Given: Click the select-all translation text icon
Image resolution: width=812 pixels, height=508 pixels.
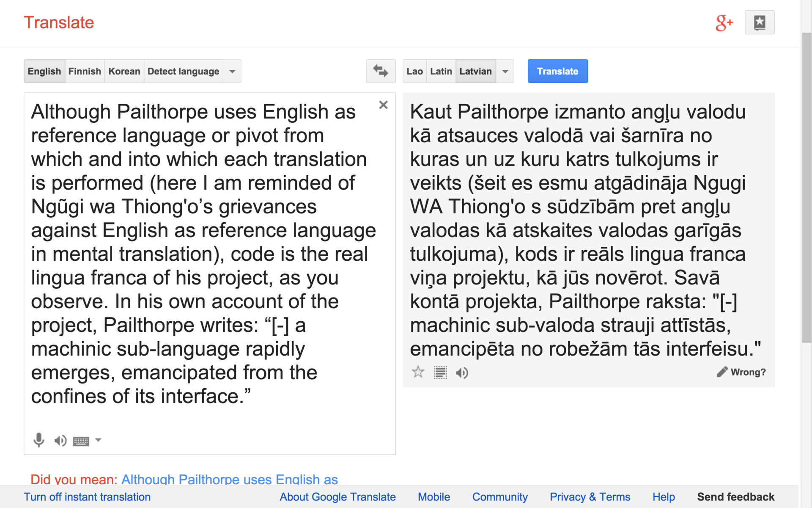Looking at the screenshot, I should point(440,373).
